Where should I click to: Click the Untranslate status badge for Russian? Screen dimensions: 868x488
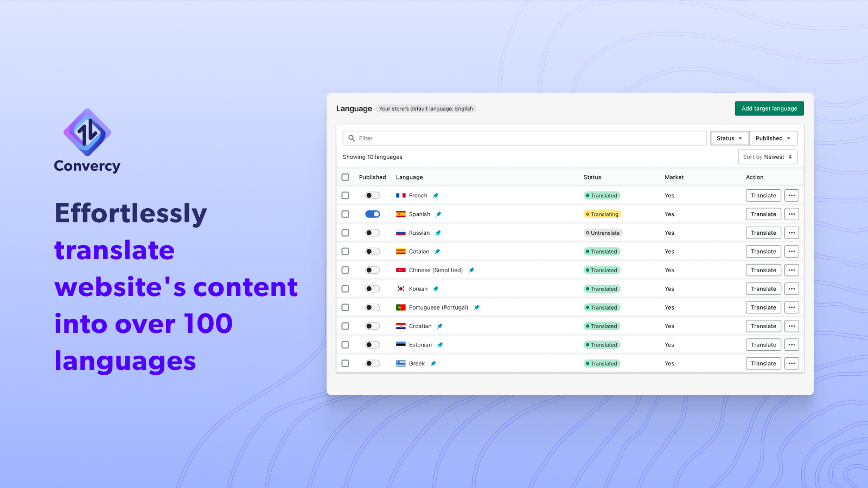pyautogui.click(x=603, y=233)
